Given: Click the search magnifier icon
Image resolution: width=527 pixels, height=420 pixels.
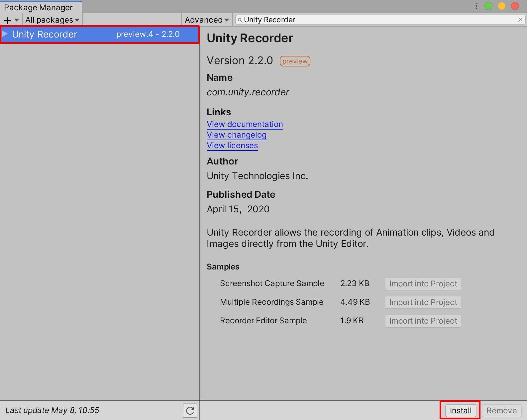Looking at the screenshot, I should pos(240,20).
